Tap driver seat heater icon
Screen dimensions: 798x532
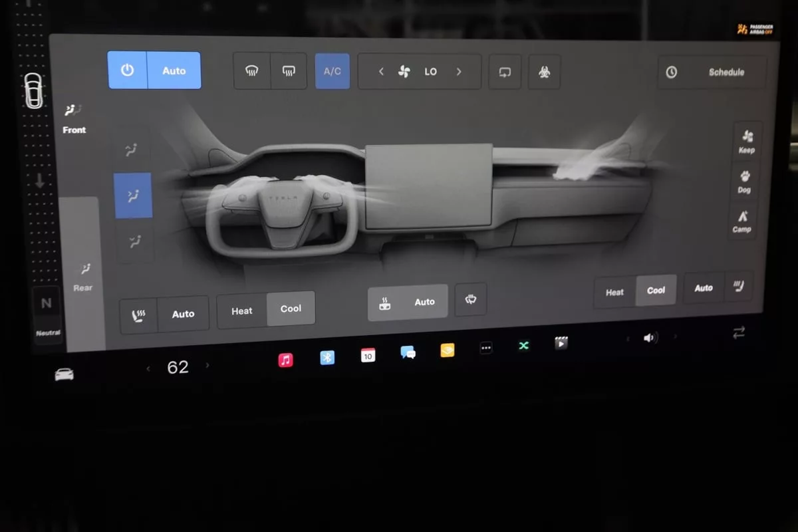click(138, 315)
